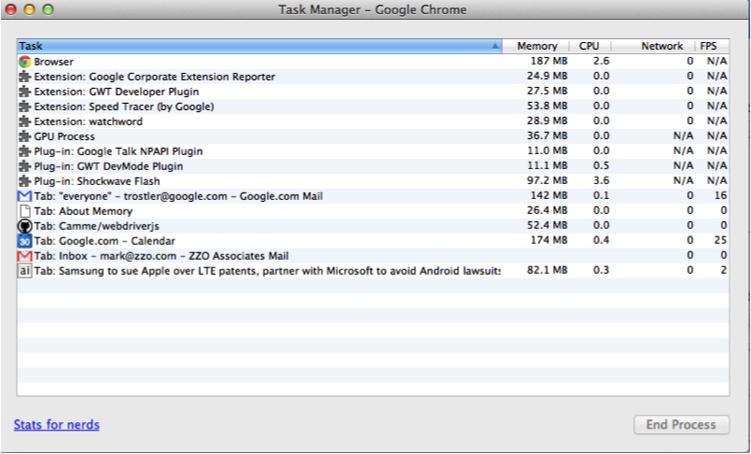
Task: Close the Task Manager window
Action: (x=11, y=10)
